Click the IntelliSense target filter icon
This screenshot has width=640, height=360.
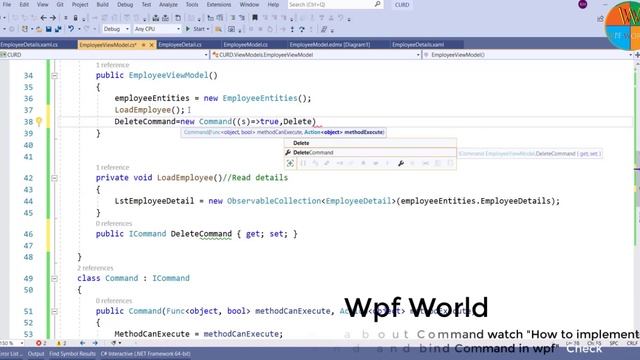pos(290,163)
